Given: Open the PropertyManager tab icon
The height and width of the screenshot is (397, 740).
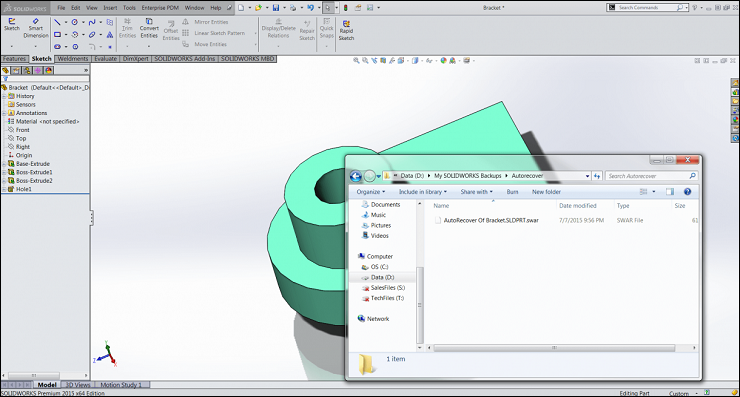Looking at the screenshot, I should point(17,70).
